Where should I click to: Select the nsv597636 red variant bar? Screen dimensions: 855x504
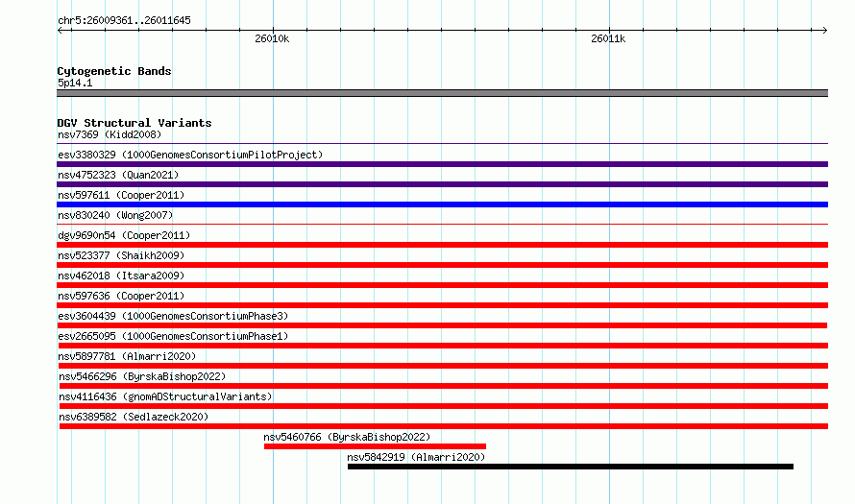(x=442, y=305)
